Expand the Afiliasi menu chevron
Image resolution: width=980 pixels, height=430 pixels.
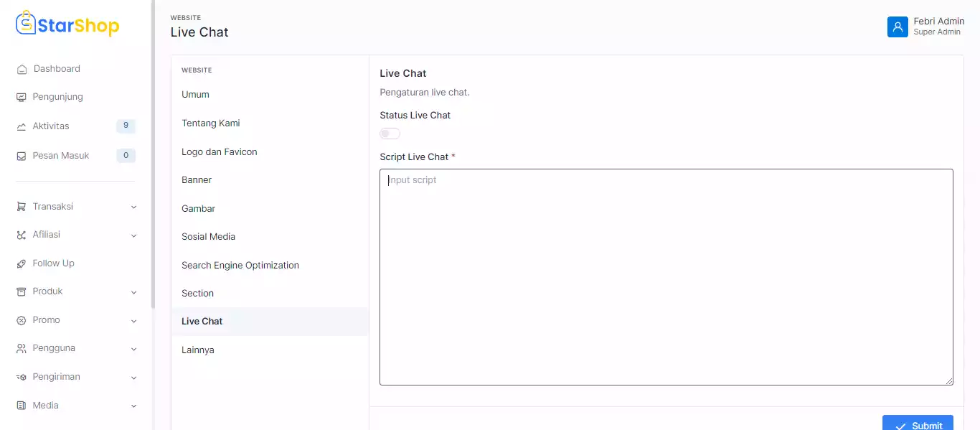(x=133, y=235)
